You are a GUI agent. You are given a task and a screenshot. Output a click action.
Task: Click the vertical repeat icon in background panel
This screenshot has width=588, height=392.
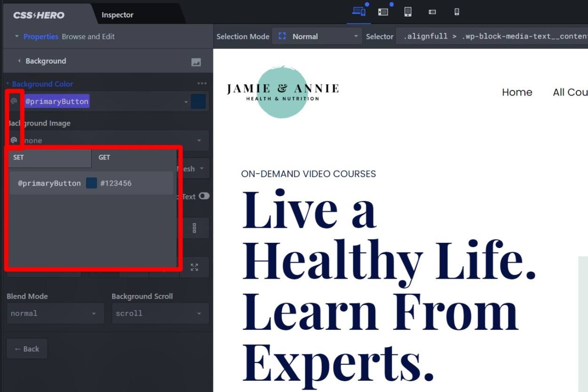(194, 228)
